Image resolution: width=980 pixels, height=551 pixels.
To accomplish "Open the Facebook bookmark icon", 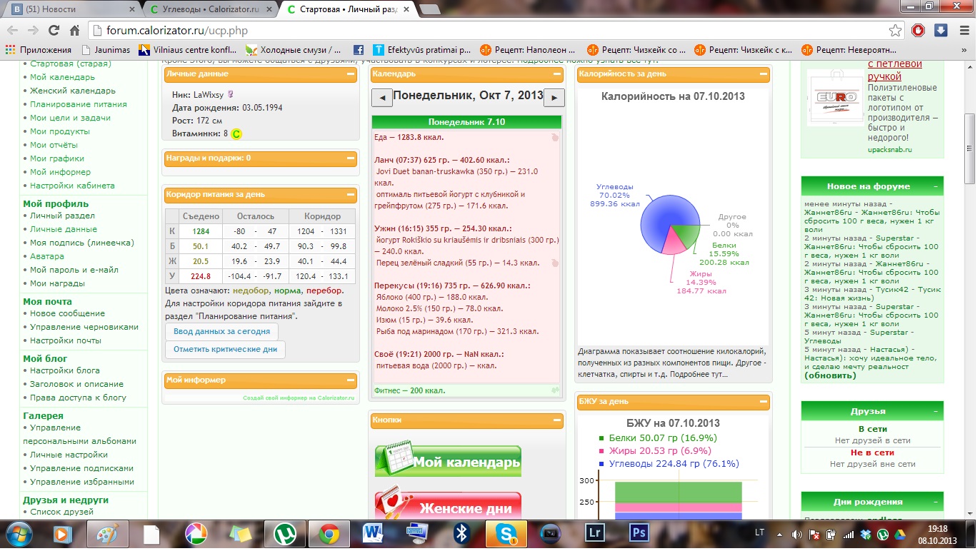I will point(358,50).
